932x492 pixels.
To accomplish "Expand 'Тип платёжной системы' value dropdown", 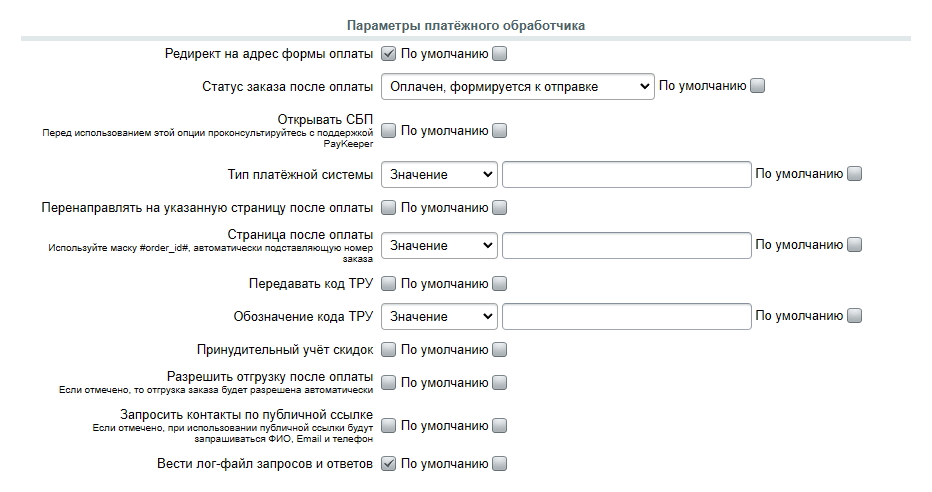I will (x=439, y=175).
